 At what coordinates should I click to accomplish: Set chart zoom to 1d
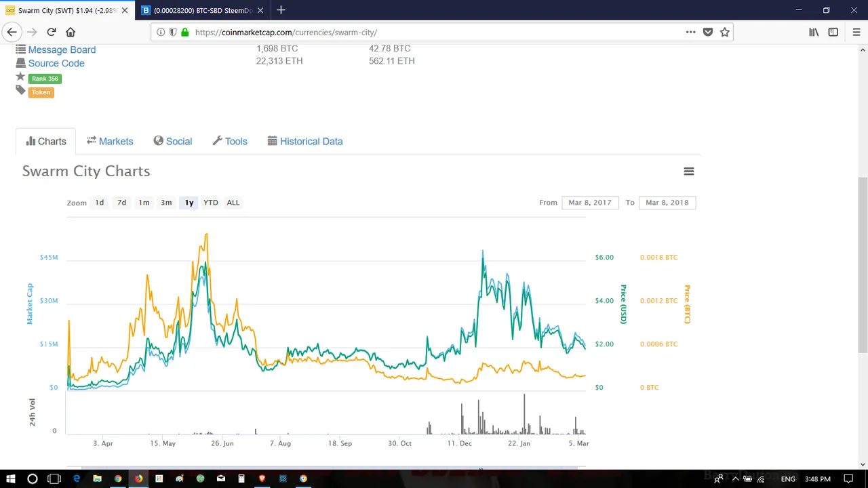click(x=100, y=203)
